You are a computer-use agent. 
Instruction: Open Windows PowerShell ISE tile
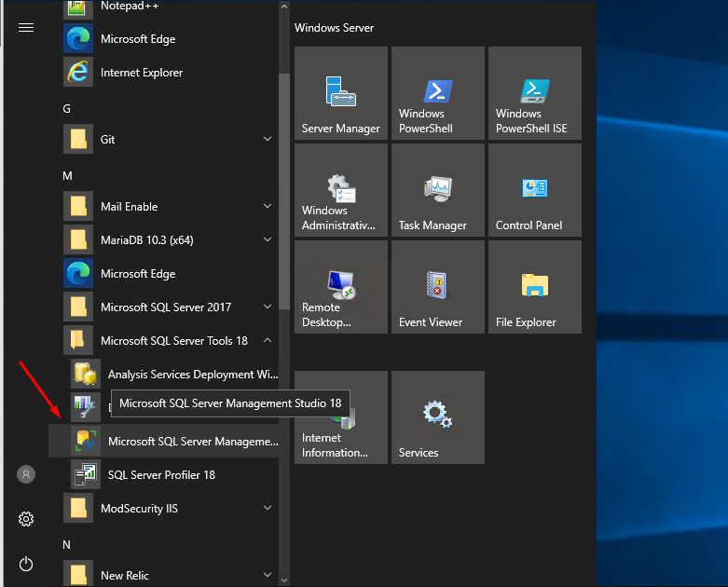pos(535,93)
